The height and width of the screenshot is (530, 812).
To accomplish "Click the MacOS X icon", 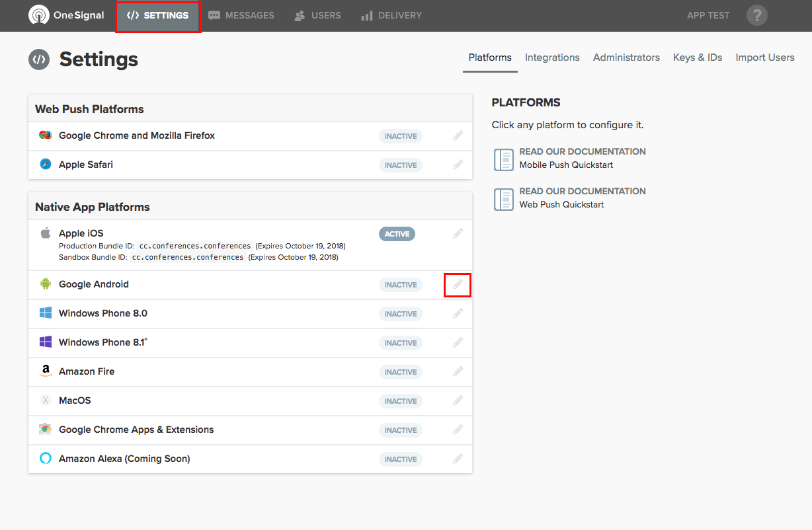I will point(46,400).
